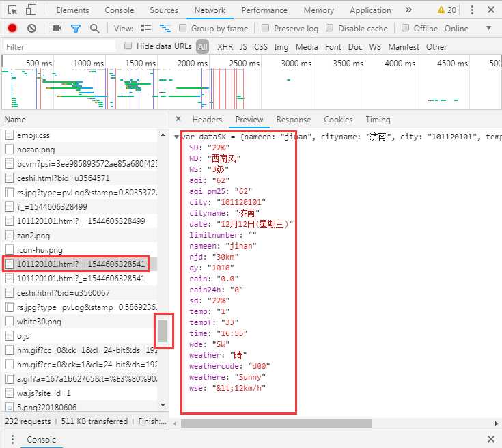Screen dimensions: 502x448
Task: Filter requests by CSS type
Action: coord(261,47)
